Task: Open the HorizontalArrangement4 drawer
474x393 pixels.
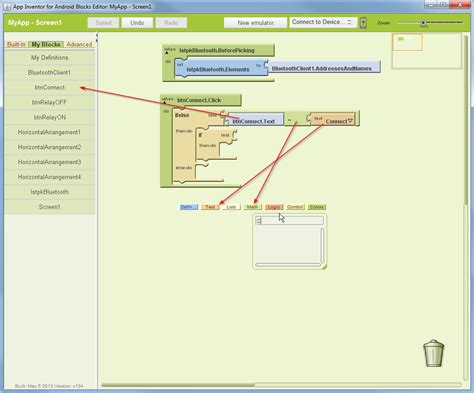Action: (x=50, y=177)
